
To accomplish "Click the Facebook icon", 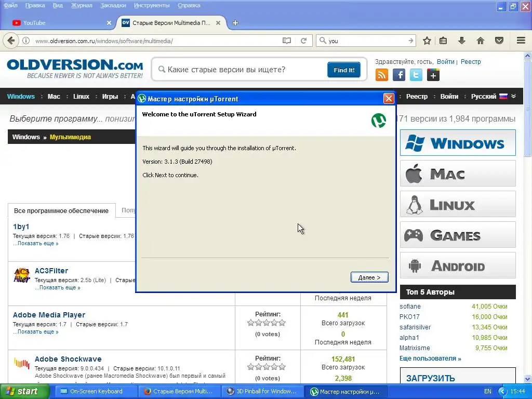I will tap(399, 75).
